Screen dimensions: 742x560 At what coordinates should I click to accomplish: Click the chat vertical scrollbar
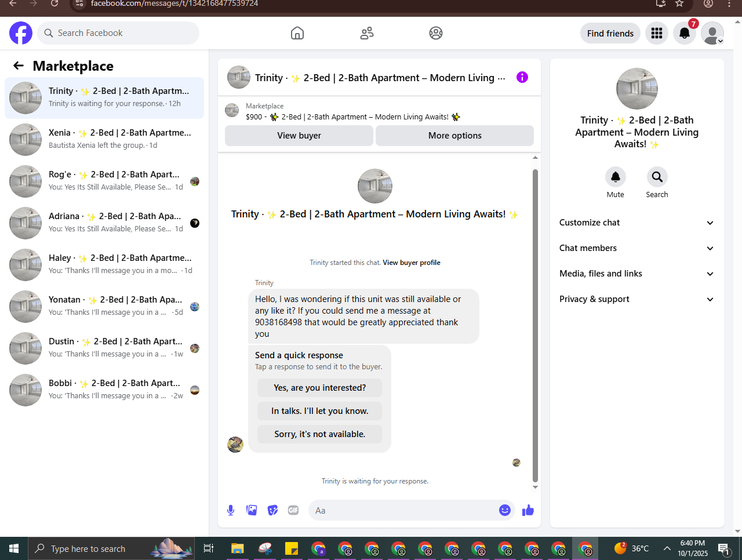coord(535,326)
